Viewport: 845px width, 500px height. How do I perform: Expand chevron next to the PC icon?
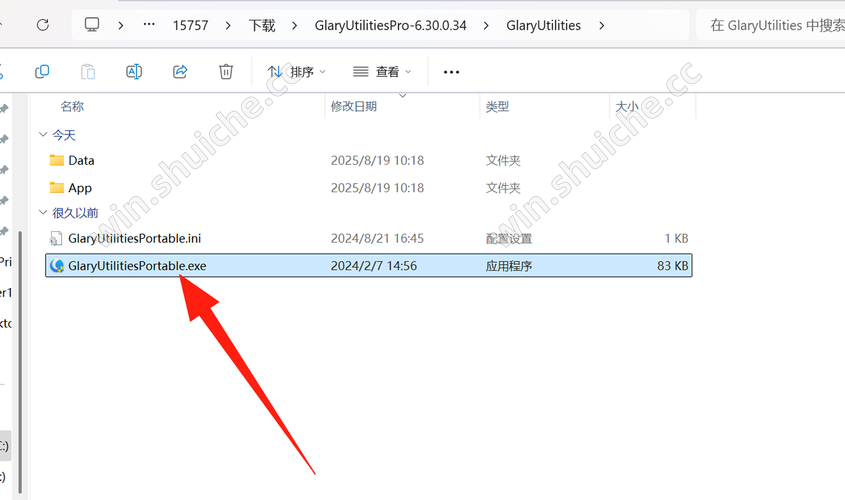[x=121, y=25]
